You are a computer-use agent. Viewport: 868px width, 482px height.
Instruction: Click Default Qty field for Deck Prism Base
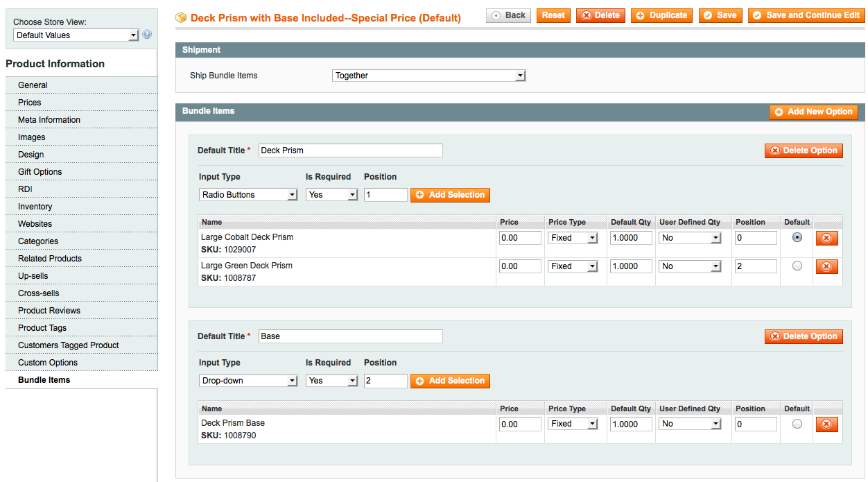tap(631, 424)
